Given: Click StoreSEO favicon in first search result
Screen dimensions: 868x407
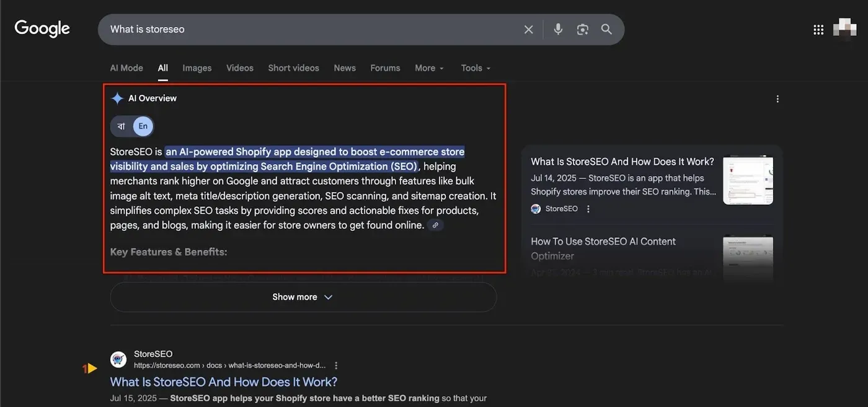Looking at the screenshot, I should point(118,359).
